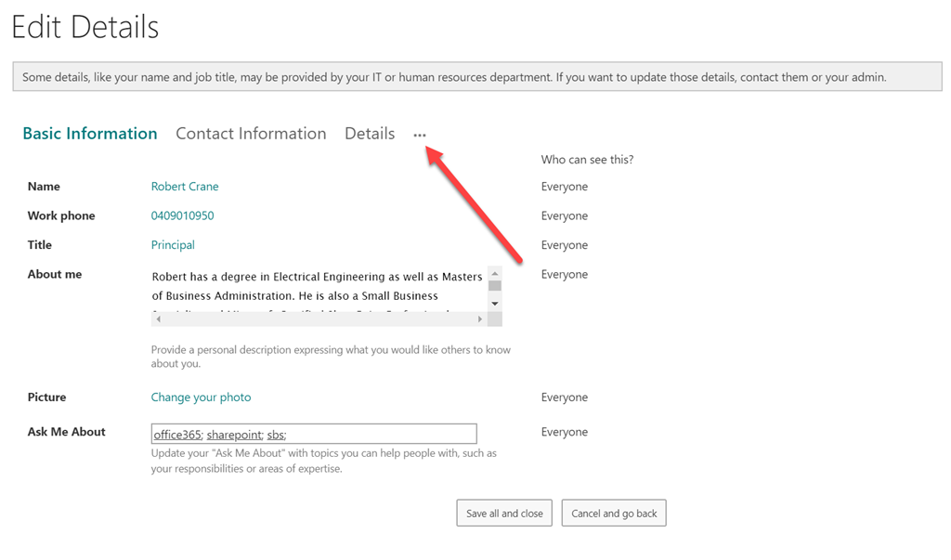The image size is (951, 560).
Task: Click the About me scroll right arrow
Action: (x=480, y=319)
